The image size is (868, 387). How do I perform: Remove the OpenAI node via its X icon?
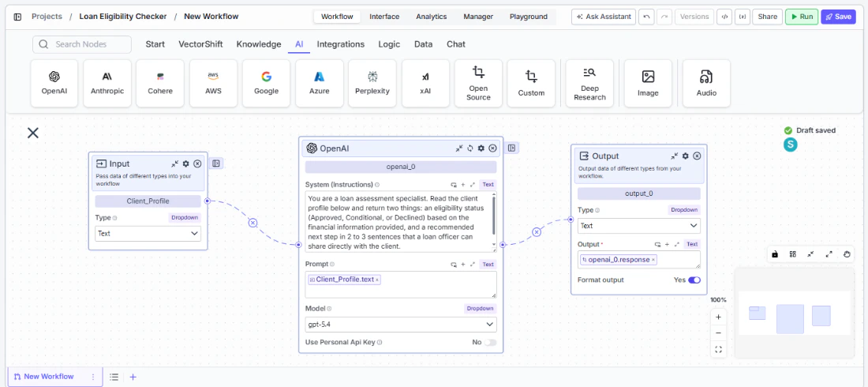pyautogui.click(x=492, y=148)
